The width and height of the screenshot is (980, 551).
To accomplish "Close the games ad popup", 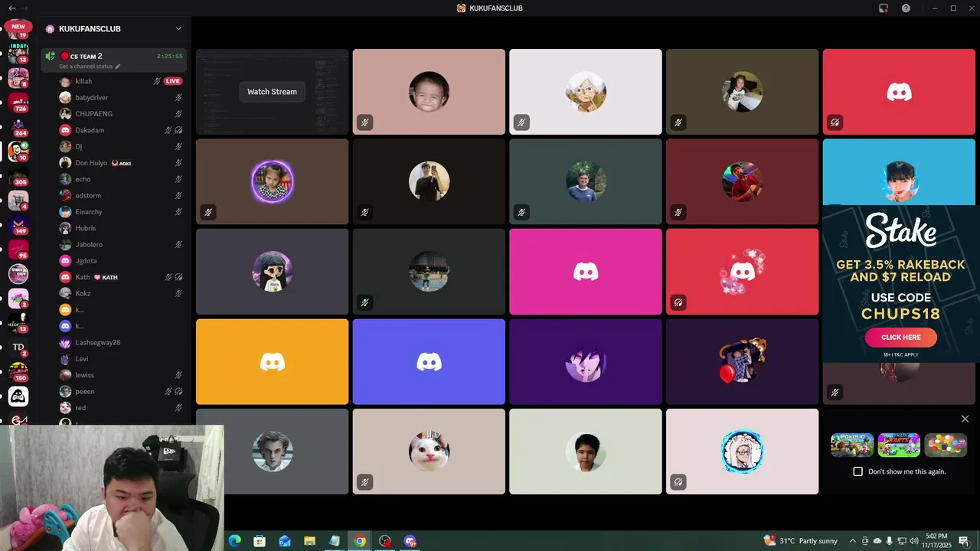I will click(965, 419).
